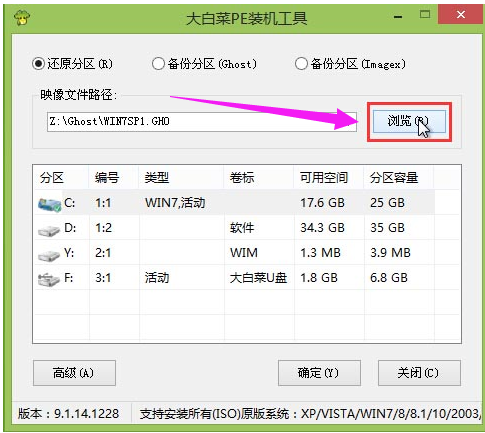Click partition number 3:1
485x433 pixels.
coord(103,278)
